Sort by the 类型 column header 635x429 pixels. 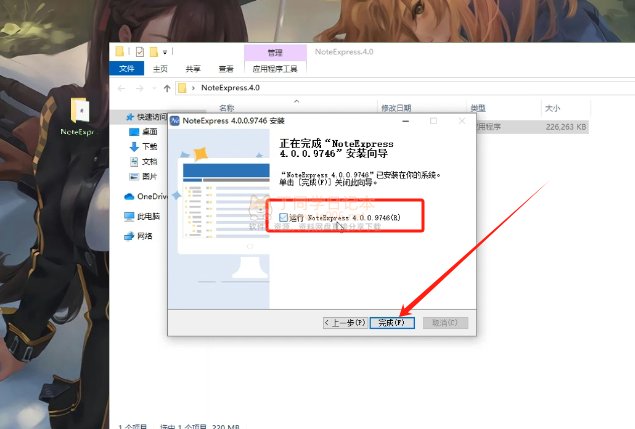[478, 108]
